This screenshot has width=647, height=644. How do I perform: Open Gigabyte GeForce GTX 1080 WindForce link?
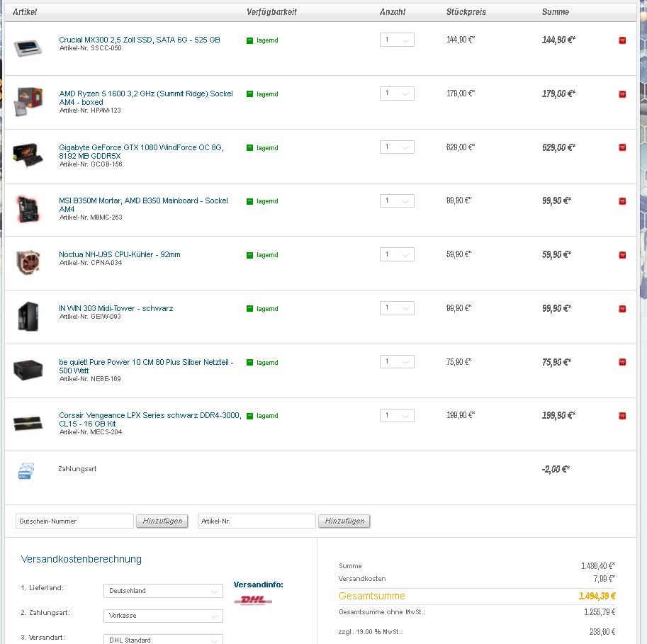click(141, 152)
